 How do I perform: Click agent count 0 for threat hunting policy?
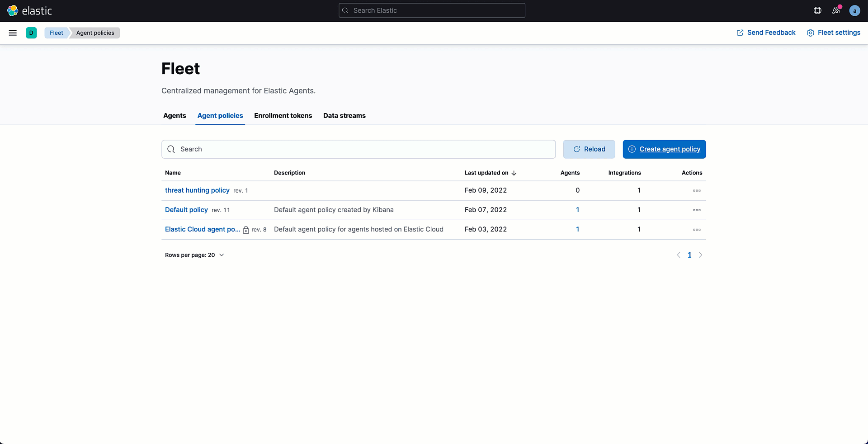[577, 190]
